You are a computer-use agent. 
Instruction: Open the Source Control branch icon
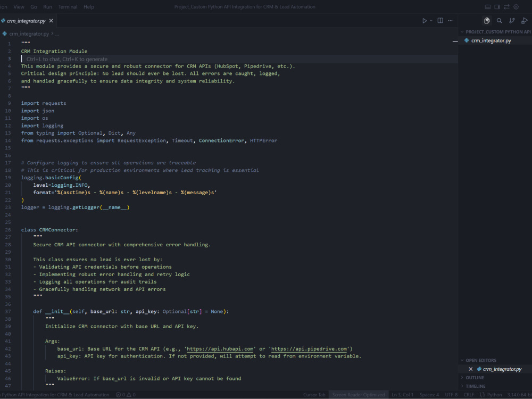[512, 21]
